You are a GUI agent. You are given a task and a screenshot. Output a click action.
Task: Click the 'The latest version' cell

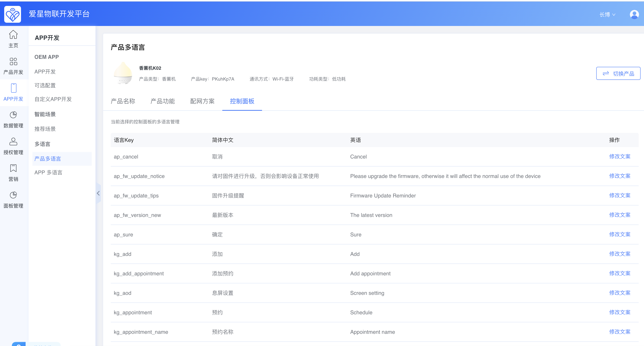click(371, 215)
